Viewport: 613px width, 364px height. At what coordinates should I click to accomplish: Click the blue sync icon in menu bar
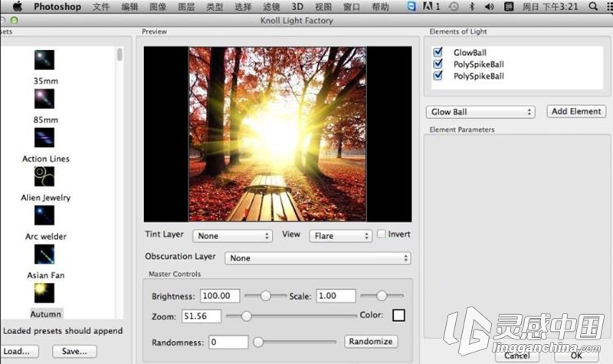411,6
